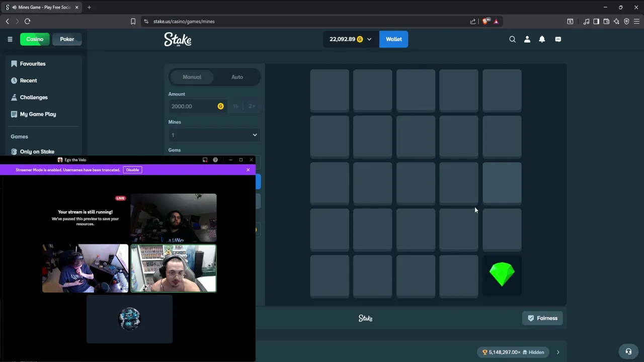The height and width of the screenshot is (362, 644).
Task: Click the Brave Shields lion icon
Action: pos(485,22)
